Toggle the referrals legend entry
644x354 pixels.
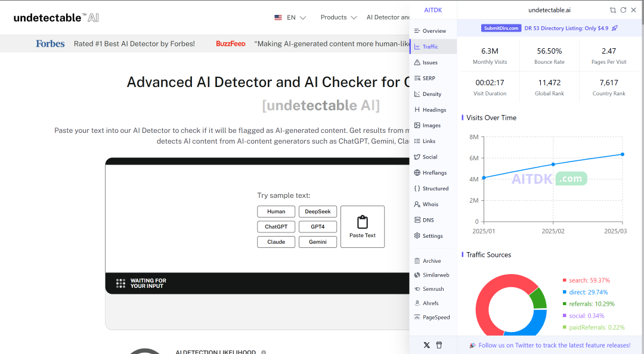click(x=589, y=304)
